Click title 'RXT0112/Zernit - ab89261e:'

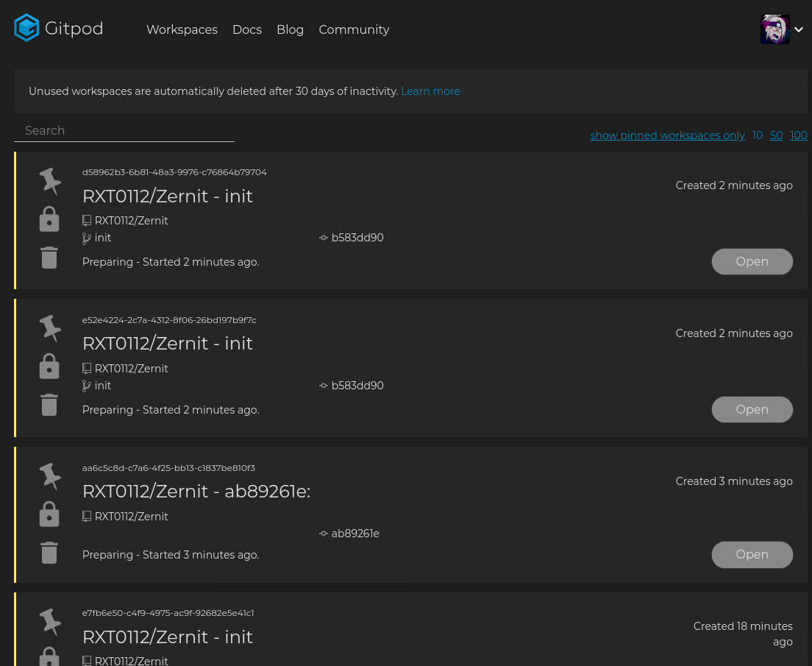pos(196,492)
